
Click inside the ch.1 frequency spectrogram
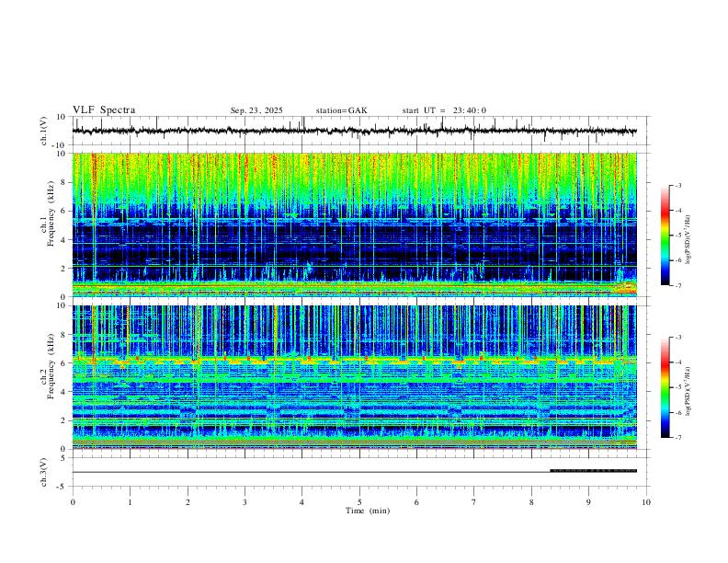[354, 224]
